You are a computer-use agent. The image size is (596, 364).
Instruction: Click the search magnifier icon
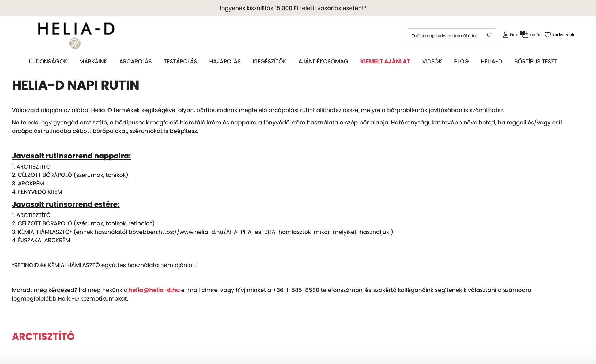(489, 35)
